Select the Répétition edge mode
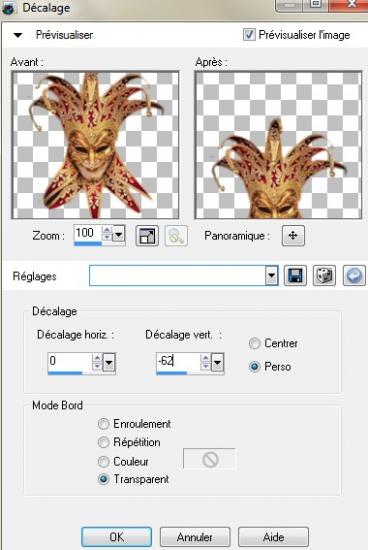368x550 pixels. 103,442
